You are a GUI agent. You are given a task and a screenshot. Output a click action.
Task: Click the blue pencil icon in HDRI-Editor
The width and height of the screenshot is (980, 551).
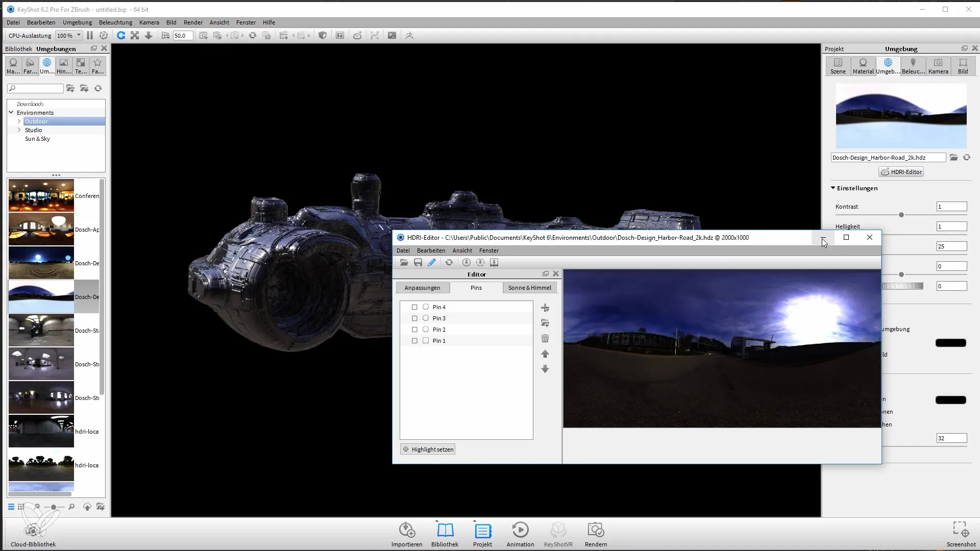pos(432,262)
